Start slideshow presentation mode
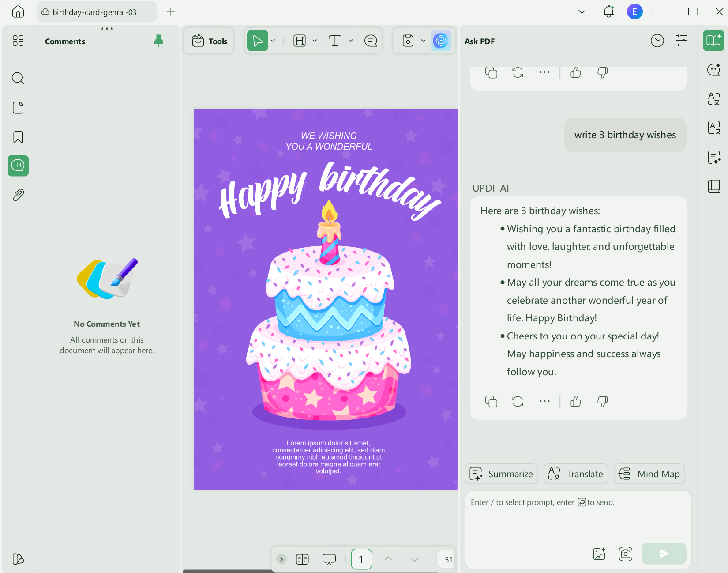Image resolution: width=728 pixels, height=573 pixels. 329,559
